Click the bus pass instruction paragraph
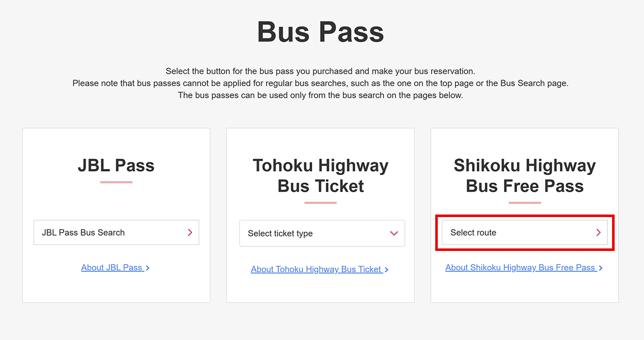The image size is (644, 340). point(320,83)
